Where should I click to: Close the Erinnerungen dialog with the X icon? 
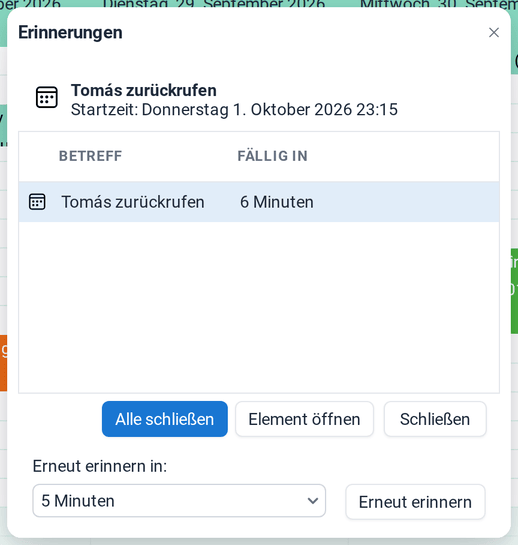tap(494, 33)
